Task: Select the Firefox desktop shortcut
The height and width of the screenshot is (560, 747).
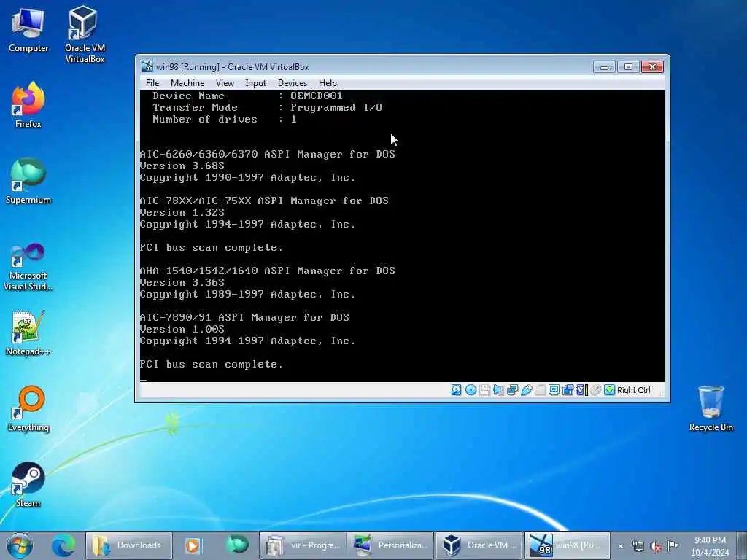Action: point(28,105)
